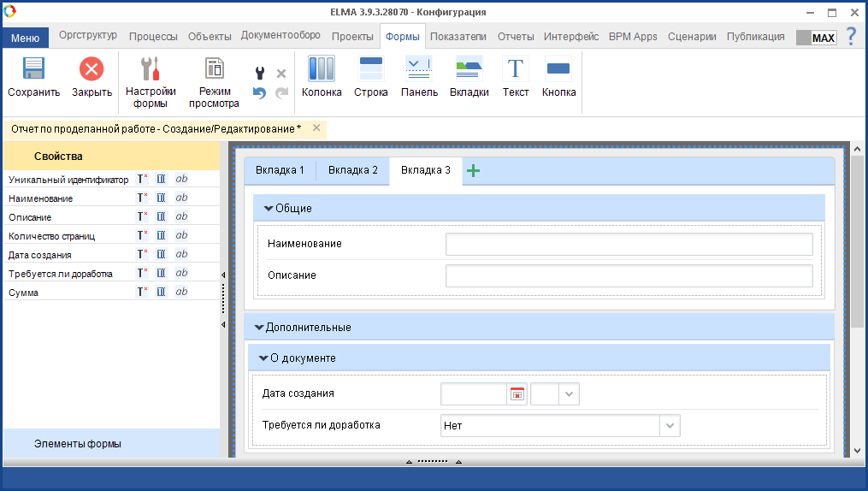868x491 pixels.
Task: Open calendar picker for Дата создания
Action: click(517, 394)
